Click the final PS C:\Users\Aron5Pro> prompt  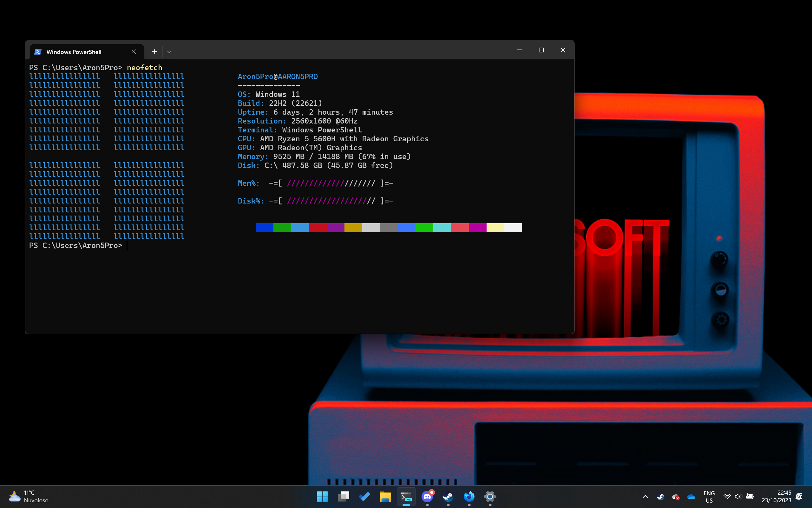[x=76, y=246]
